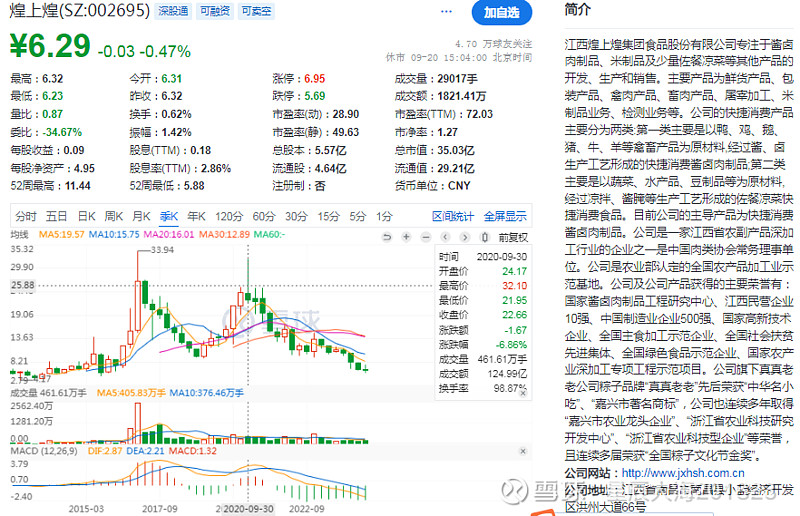Switch to the 分时 chart tab

point(26,216)
